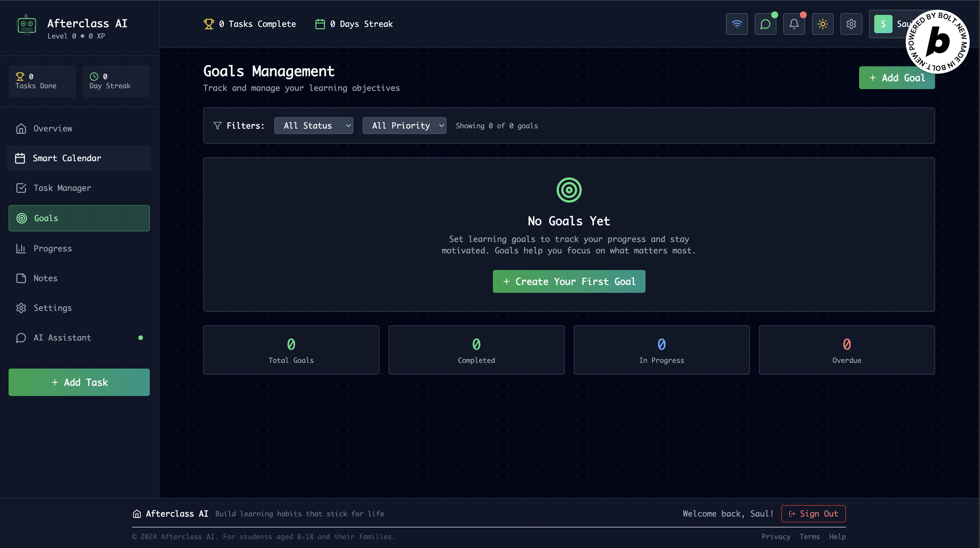980x548 pixels.
Task: Click the WiFi connection status icon
Action: pos(736,24)
